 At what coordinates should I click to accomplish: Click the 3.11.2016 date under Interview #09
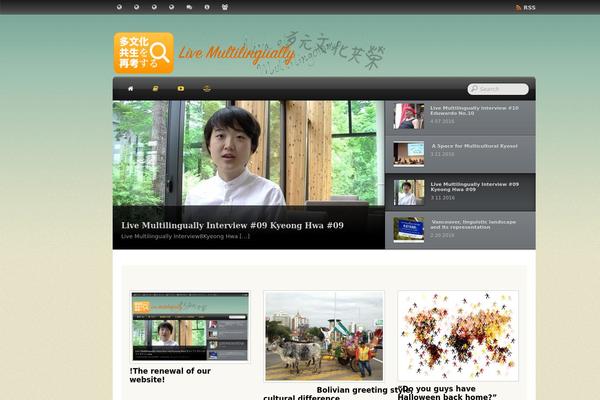tap(442, 198)
